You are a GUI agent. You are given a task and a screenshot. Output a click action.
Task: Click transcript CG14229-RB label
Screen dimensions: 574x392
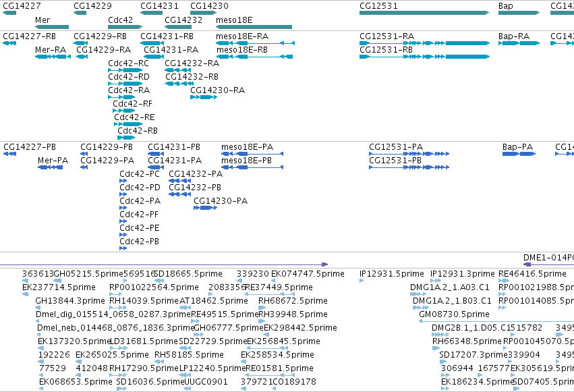(101, 36)
